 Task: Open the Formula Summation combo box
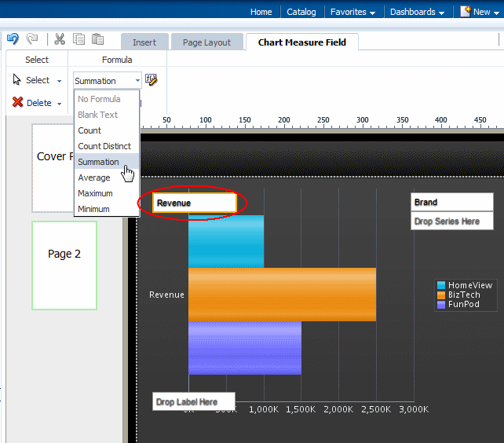[108, 81]
